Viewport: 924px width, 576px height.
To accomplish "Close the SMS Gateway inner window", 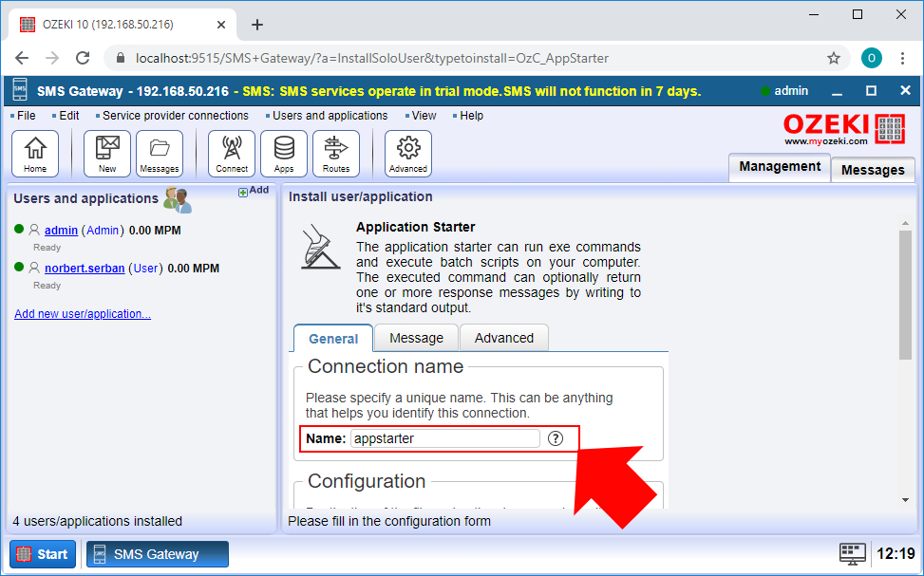I will (906, 90).
